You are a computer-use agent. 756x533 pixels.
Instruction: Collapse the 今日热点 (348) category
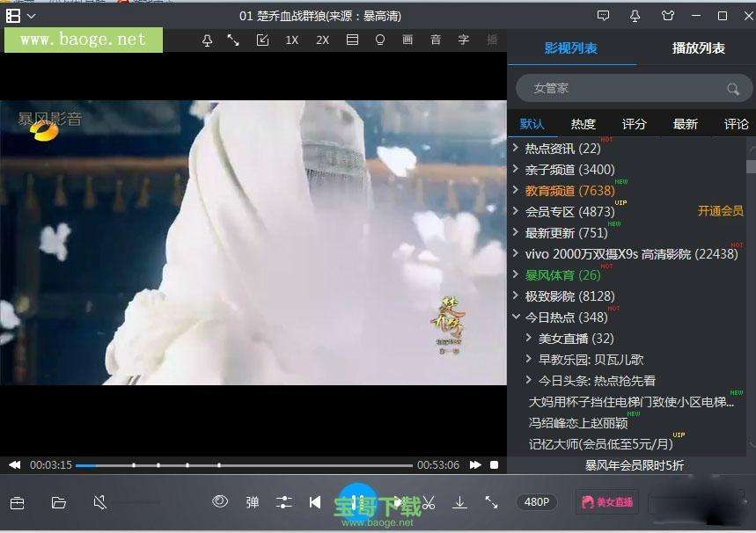tap(516, 318)
